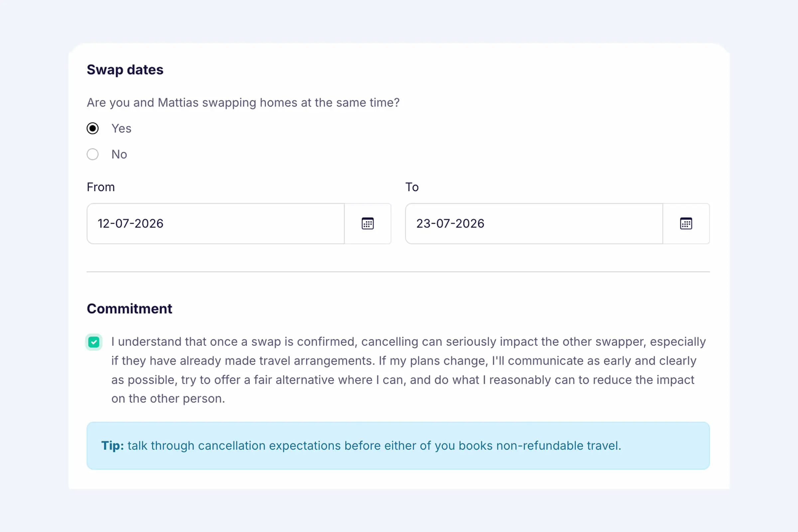Open calendar picker for To date
798x532 pixels.
(x=686, y=223)
